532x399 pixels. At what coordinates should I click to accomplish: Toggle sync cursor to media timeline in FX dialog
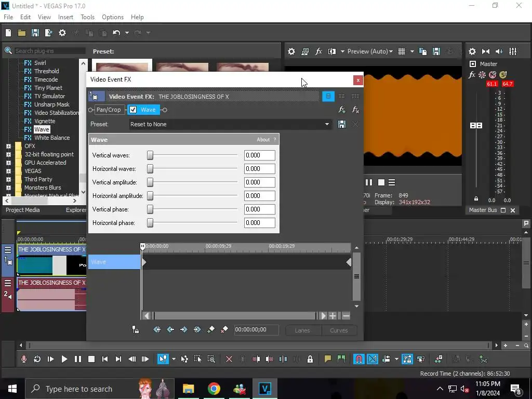136,329
